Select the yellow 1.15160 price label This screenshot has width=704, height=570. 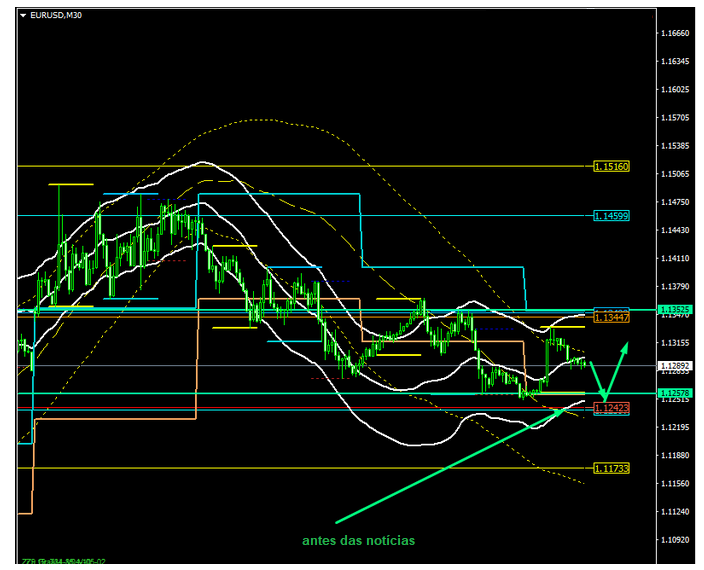tap(611, 166)
